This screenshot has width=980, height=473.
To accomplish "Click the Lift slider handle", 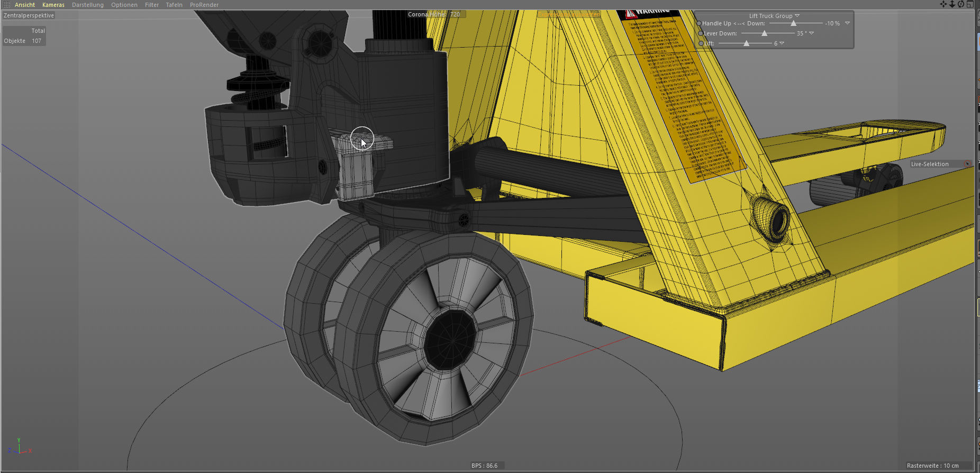I will pyautogui.click(x=746, y=43).
